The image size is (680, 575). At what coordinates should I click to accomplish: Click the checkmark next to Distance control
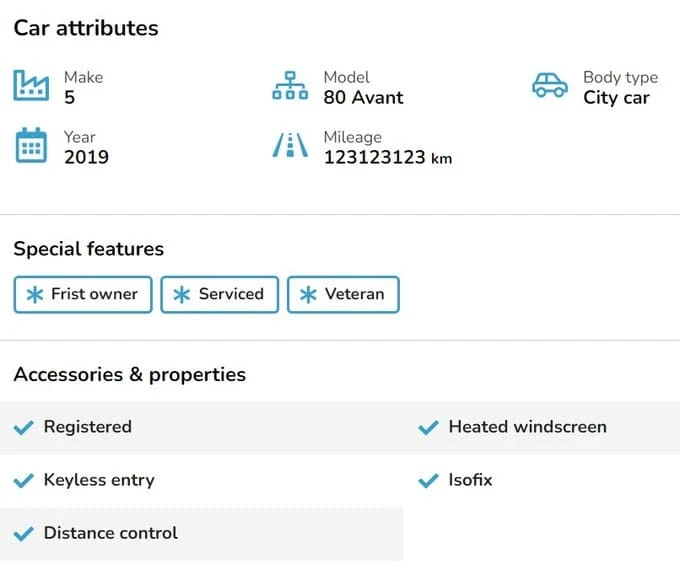click(24, 534)
